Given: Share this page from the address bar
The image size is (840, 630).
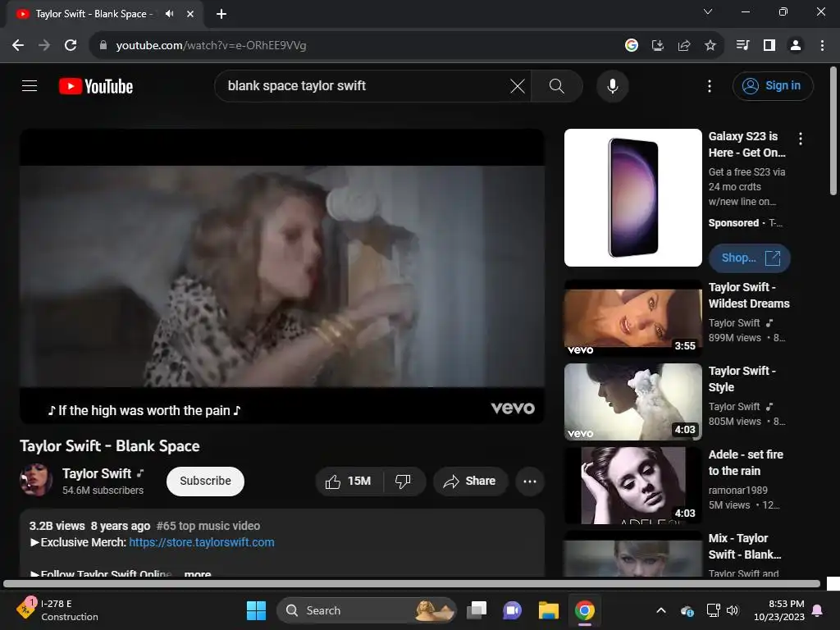Looking at the screenshot, I should (x=683, y=46).
